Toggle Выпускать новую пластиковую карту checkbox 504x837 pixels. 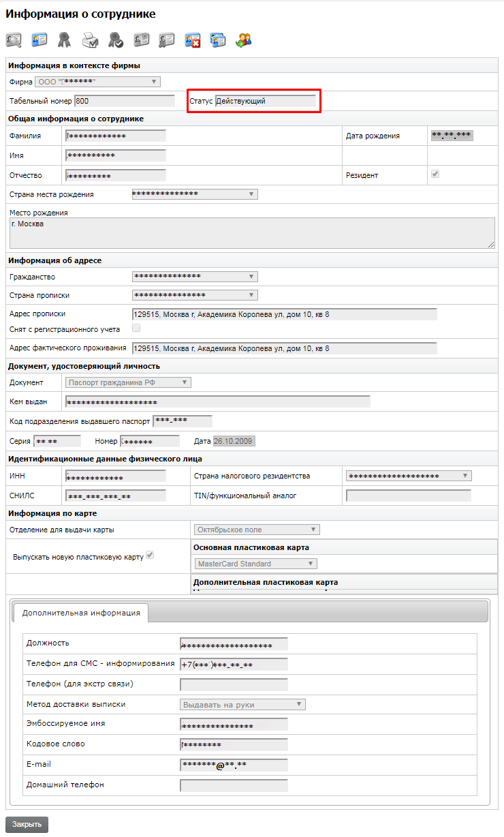coord(150,555)
